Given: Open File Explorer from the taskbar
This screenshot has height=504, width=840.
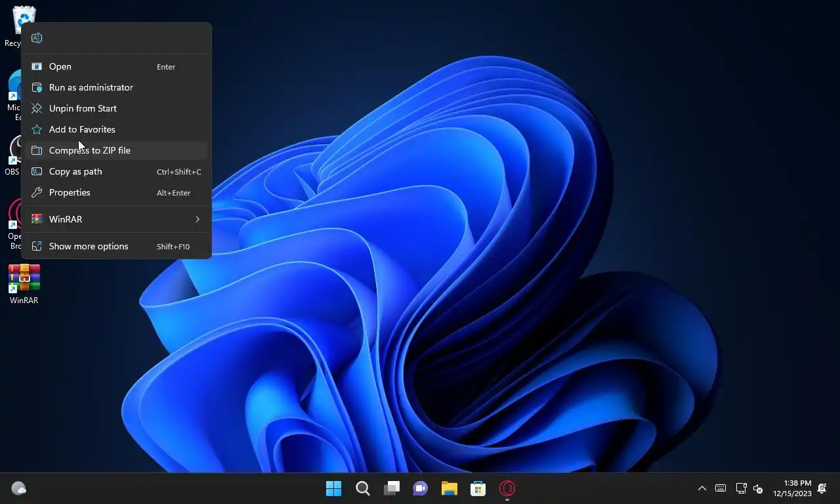Looking at the screenshot, I should (450, 488).
